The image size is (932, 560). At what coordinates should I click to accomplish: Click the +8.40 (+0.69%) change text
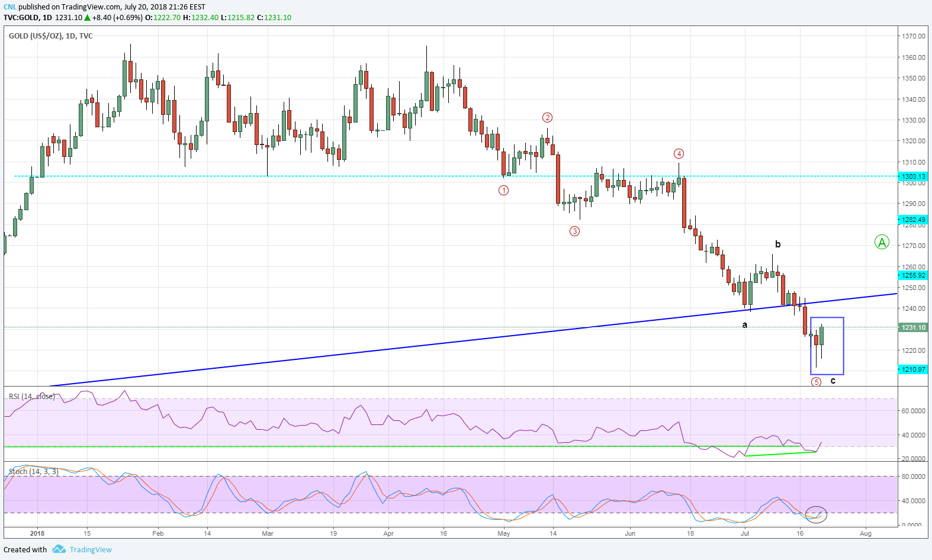pos(117,18)
